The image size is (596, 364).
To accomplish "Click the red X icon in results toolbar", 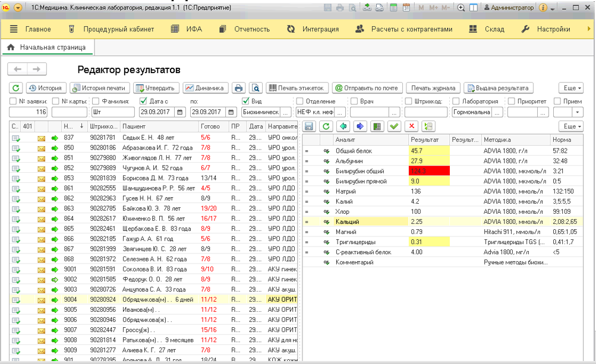I will pos(411,126).
